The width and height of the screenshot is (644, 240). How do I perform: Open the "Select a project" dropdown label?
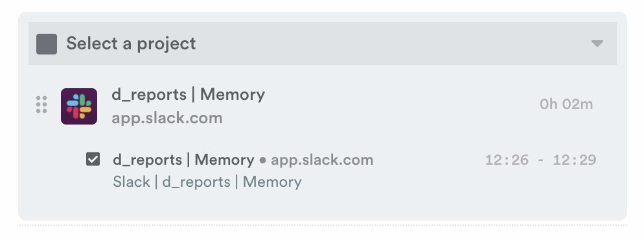[131, 43]
